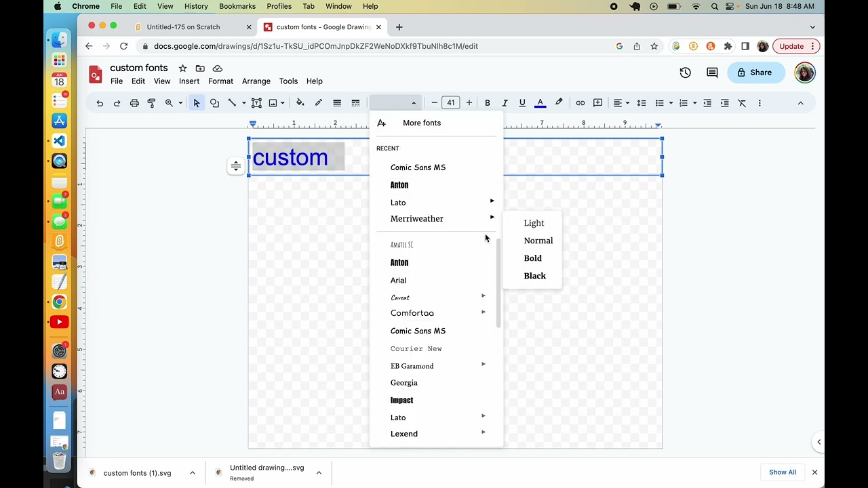Open Line and paragraph spacing
The height and width of the screenshot is (488, 868).
point(642,103)
